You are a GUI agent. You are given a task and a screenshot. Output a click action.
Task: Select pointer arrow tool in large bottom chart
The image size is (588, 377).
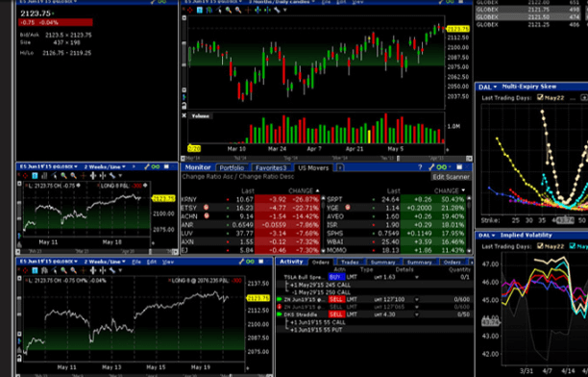tap(55, 270)
